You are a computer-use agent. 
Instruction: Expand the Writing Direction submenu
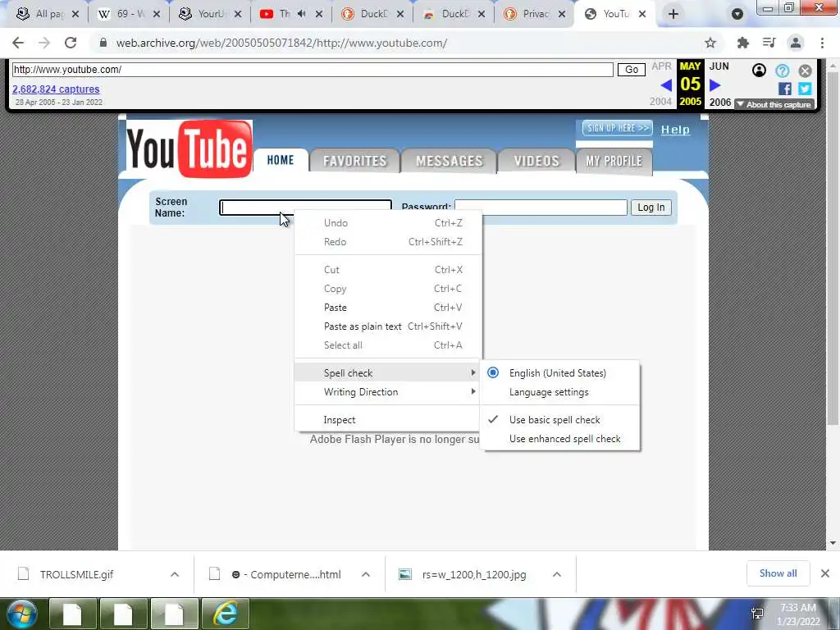(388, 392)
